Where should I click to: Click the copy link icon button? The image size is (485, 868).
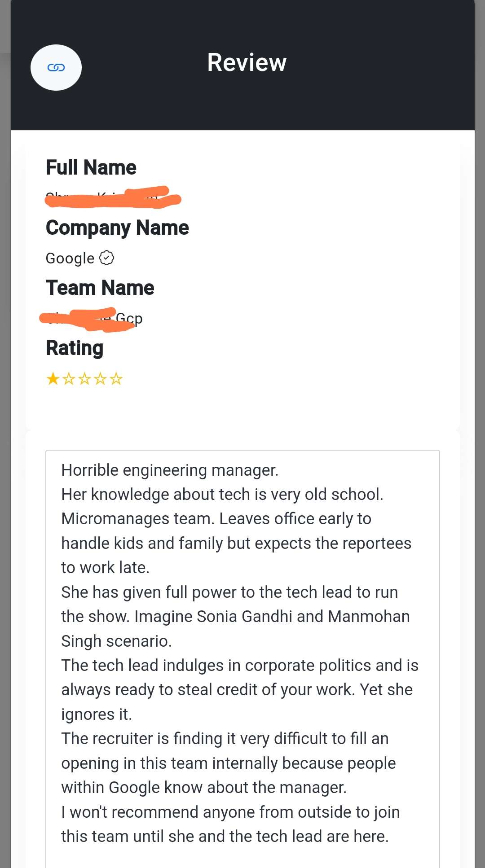56,67
